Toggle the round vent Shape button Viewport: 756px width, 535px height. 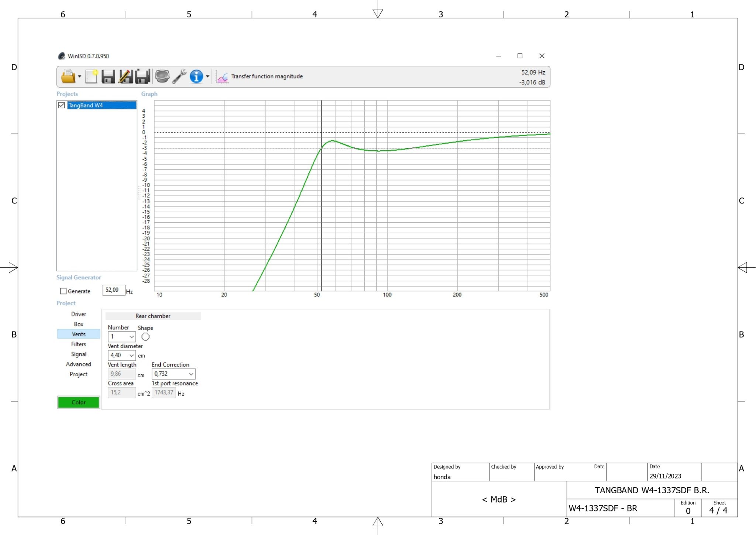pos(145,337)
